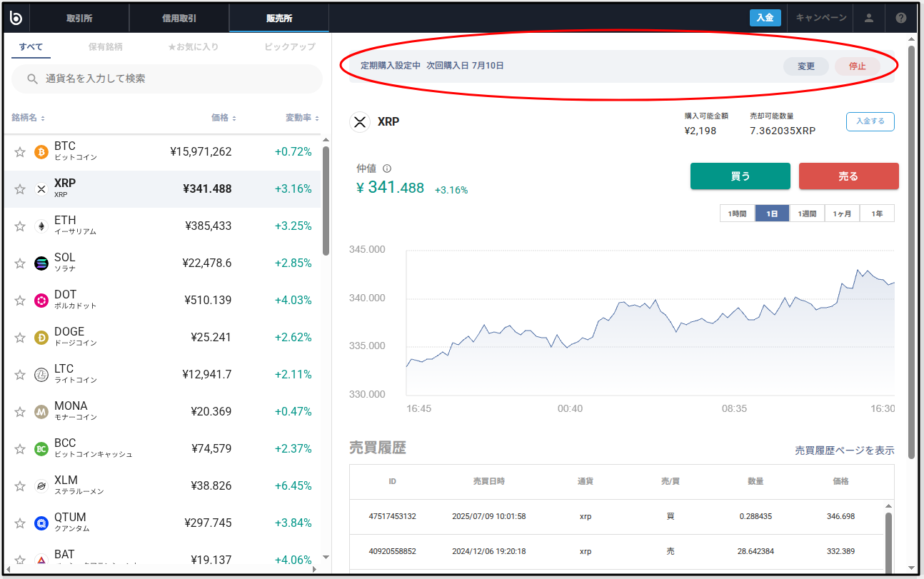Click trade ID 40920558852
This screenshot has height=579, width=924.
[392, 552]
